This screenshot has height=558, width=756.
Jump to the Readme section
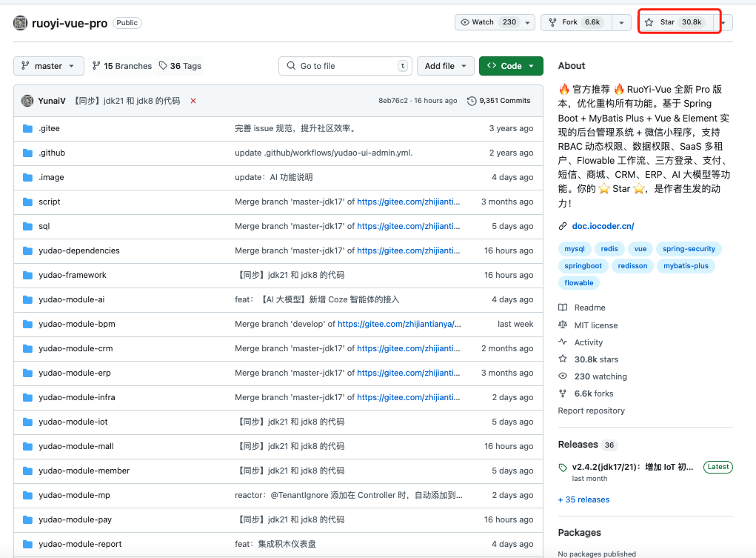pyautogui.click(x=587, y=307)
